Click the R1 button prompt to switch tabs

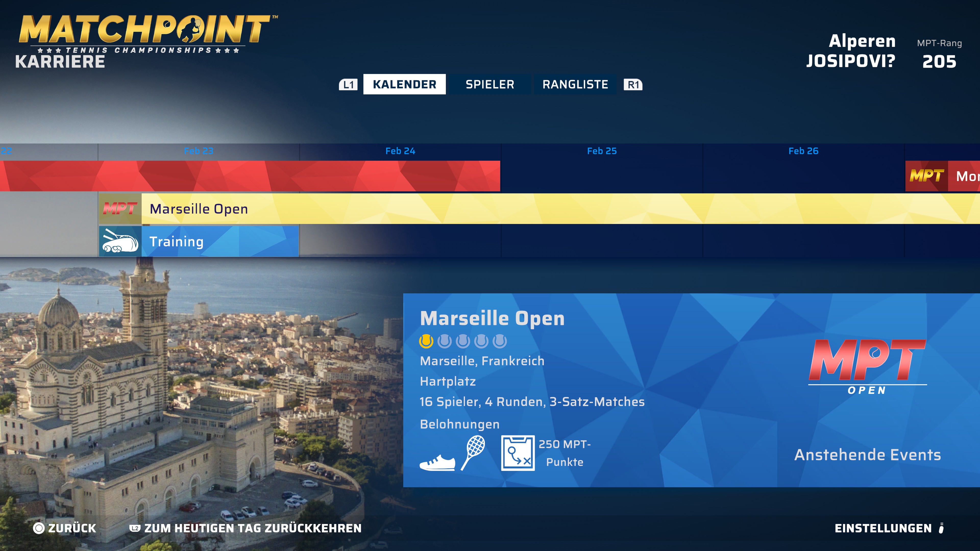tap(632, 84)
